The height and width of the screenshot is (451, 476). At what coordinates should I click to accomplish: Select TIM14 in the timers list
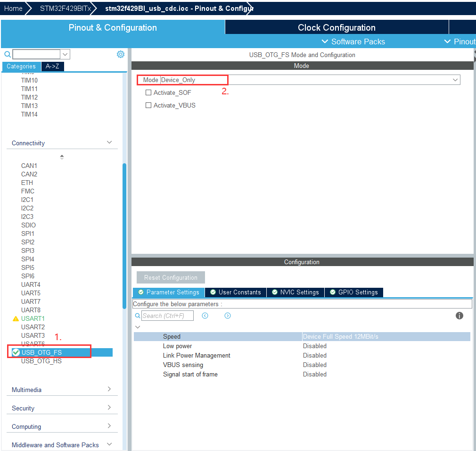coord(29,114)
